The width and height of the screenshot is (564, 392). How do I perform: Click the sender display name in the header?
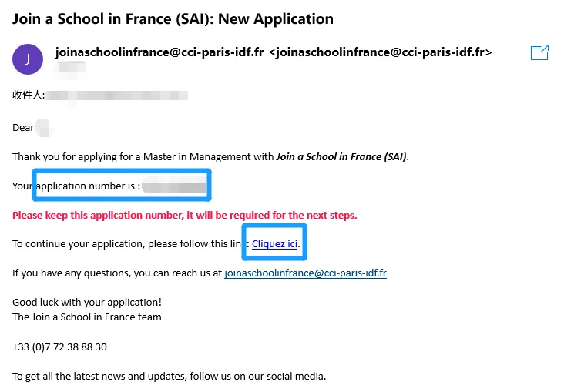click(158, 52)
